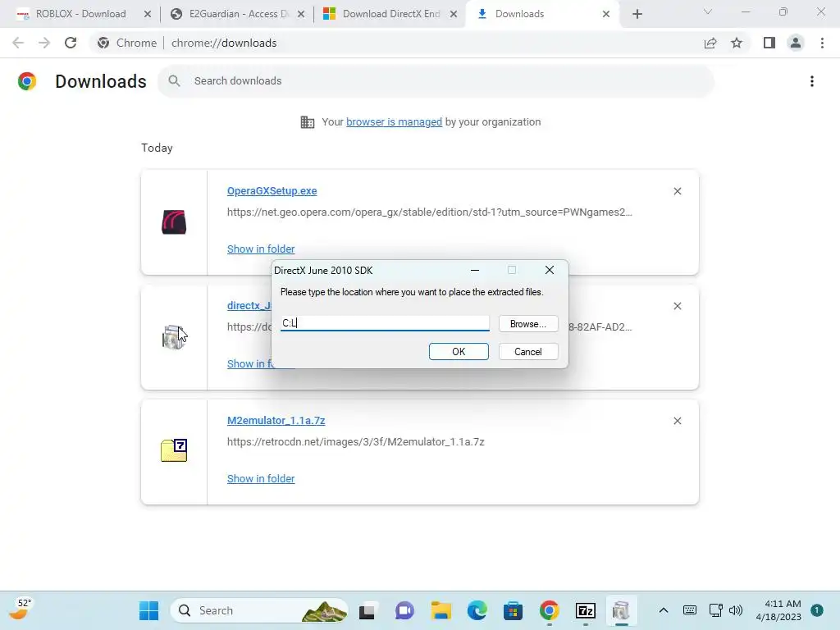
Task: Remove the directx download from the list
Action: pyautogui.click(x=677, y=306)
